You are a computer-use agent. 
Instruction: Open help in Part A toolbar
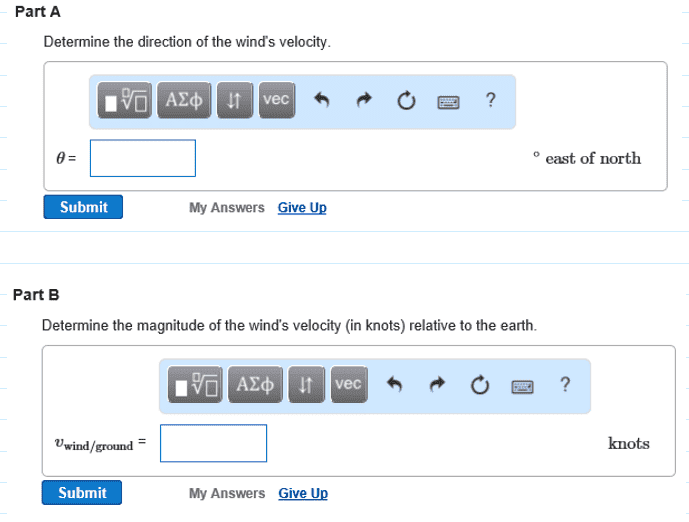point(491,100)
